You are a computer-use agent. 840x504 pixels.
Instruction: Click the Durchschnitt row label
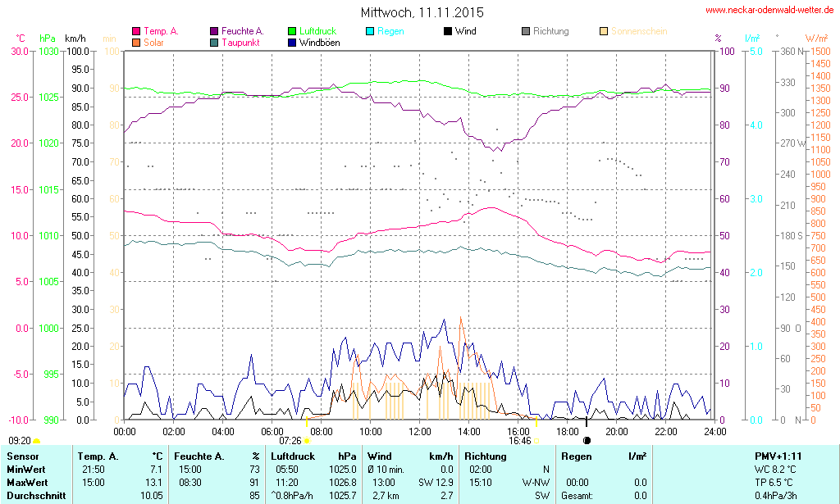tap(35, 495)
